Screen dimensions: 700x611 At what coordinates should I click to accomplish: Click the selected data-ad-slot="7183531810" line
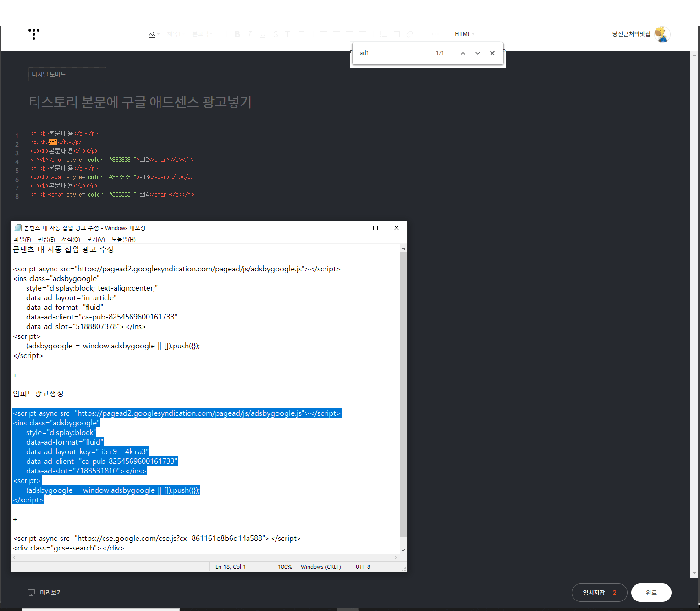86,471
